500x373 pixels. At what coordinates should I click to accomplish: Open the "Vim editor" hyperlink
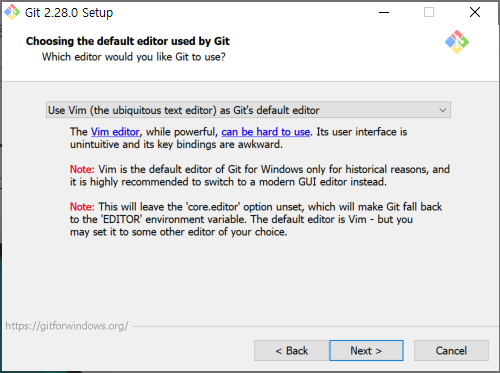pyautogui.click(x=115, y=132)
